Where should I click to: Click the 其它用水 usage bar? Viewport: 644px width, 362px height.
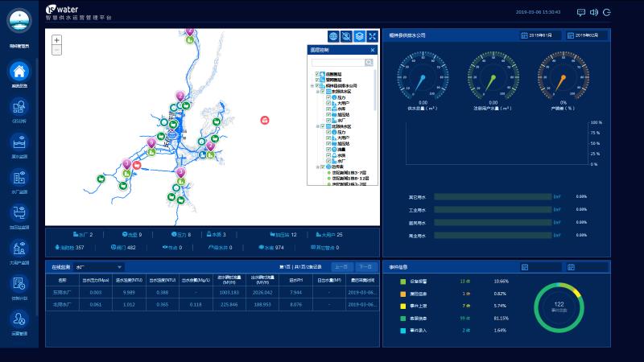[493, 197]
